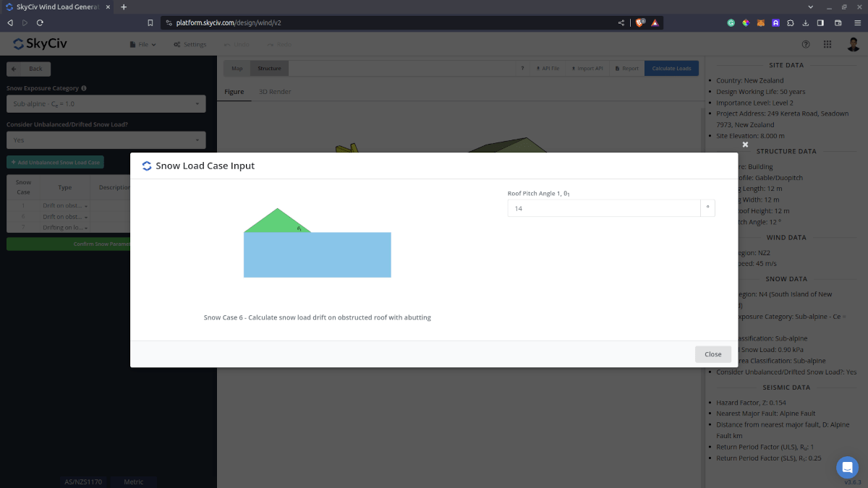
Task: Click the Close button in the dialog
Action: tap(713, 354)
